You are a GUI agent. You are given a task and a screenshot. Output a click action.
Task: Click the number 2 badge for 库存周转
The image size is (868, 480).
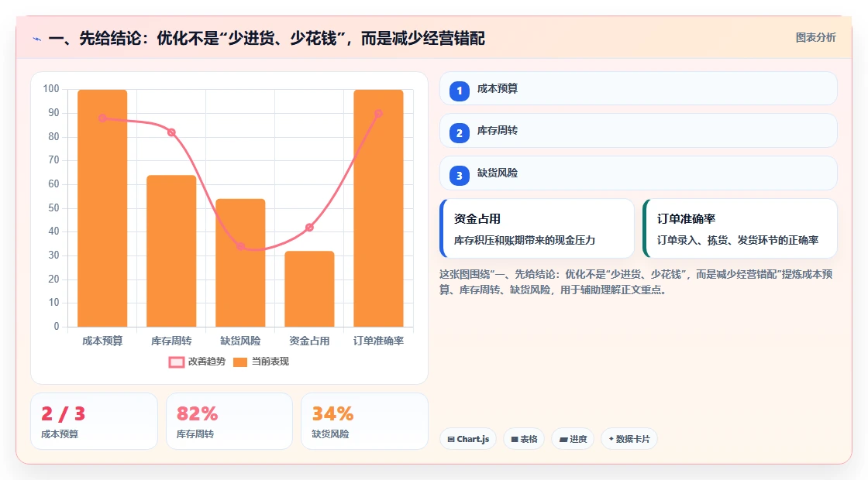tap(459, 133)
